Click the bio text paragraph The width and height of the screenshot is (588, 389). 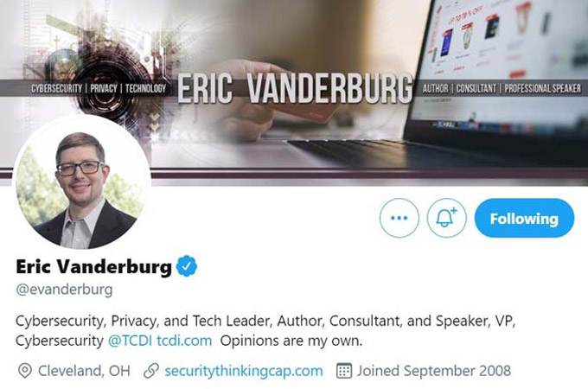[265, 331]
